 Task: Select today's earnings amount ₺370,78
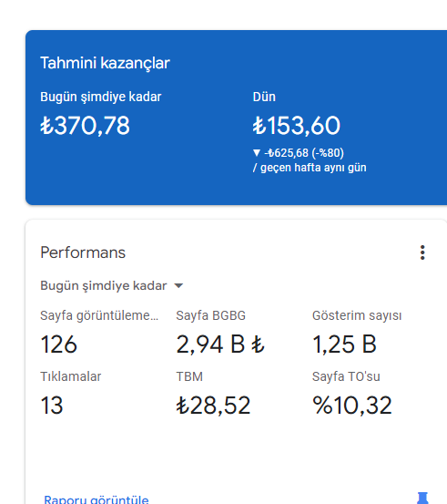click(85, 126)
